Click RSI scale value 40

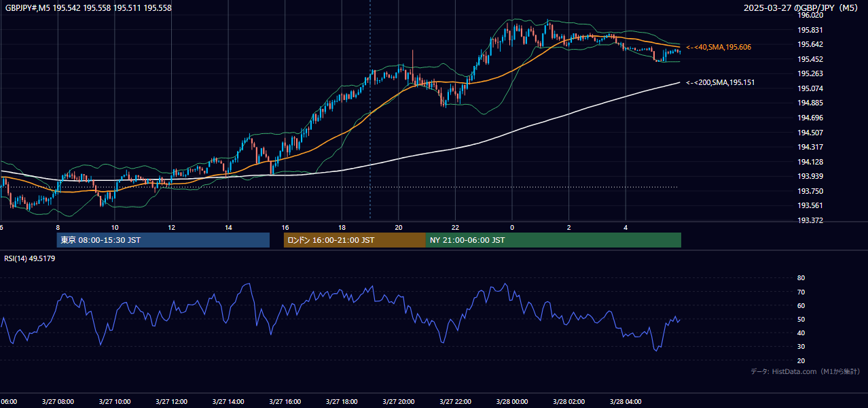pos(801,333)
